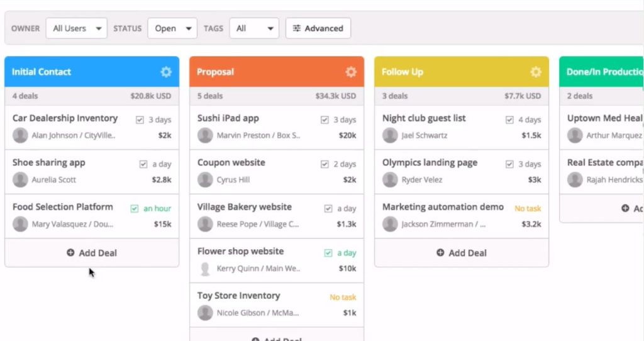
Task: Click plus icon in Initial Contact Add Deal
Action: click(70, 253)
